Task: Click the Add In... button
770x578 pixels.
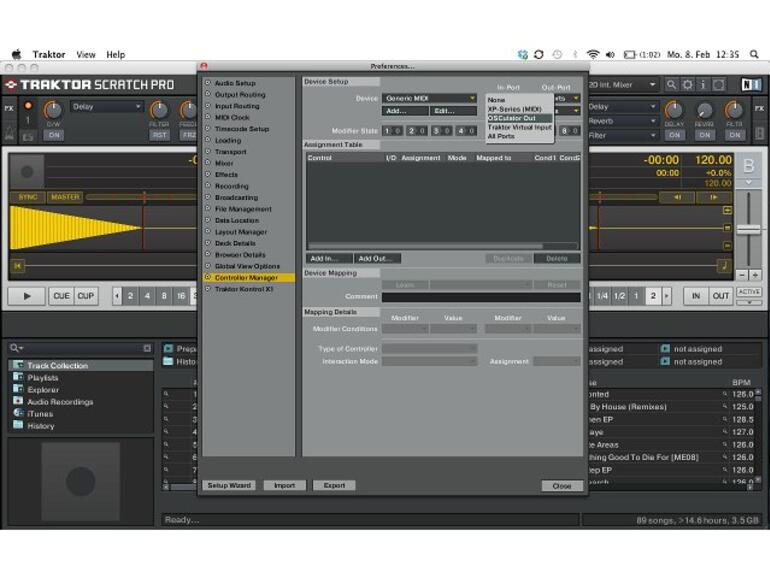Action: (329, 258)
